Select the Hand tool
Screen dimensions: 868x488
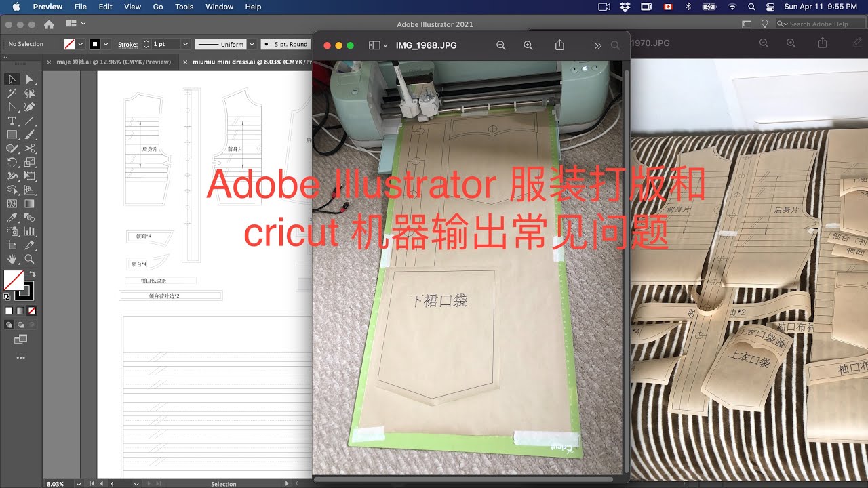click(x=12, y=259)
